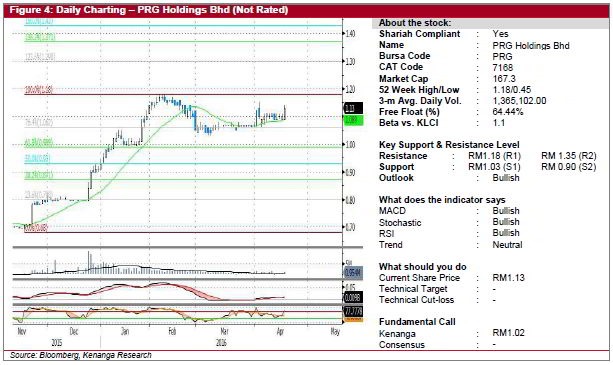Select the 'RM1.13' current share price

pyautogui.click(x=508, y=278)
